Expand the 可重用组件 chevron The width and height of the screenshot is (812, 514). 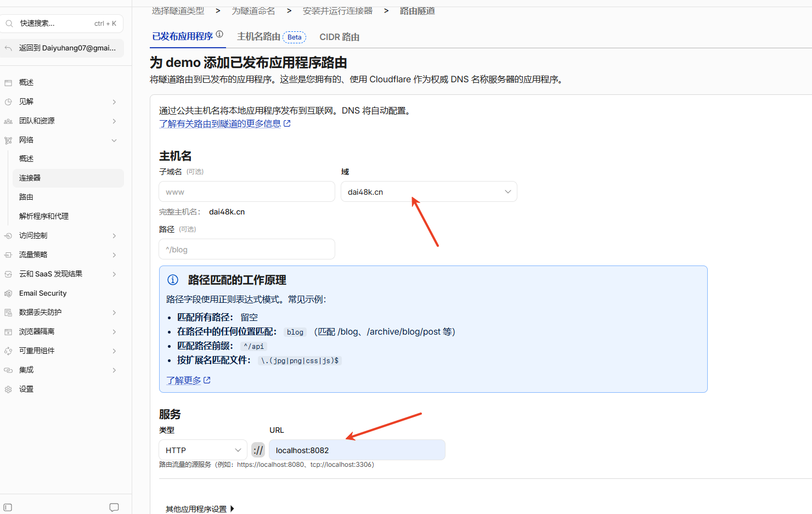[x=114, y=351]
